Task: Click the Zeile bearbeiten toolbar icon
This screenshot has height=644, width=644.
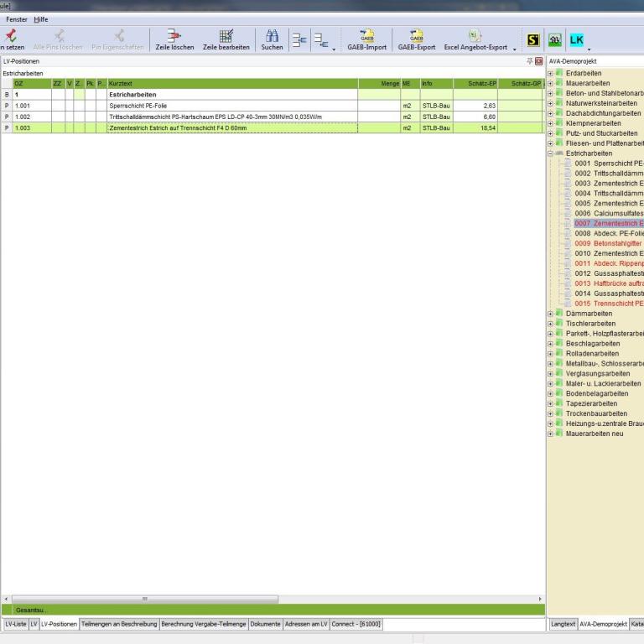Action: point(226,36)
